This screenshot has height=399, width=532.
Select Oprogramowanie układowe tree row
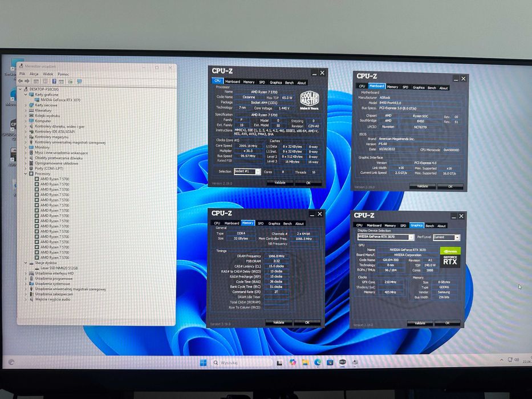pyautogui.click(x=56, y=163)
